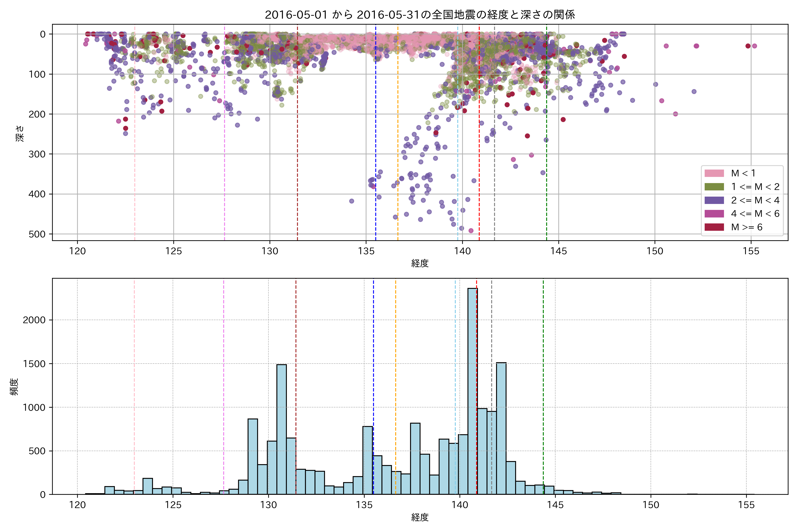Click the 2000 tick label on the frequency axis
This screenshot has width=798, height=532.
click(34, 320)
